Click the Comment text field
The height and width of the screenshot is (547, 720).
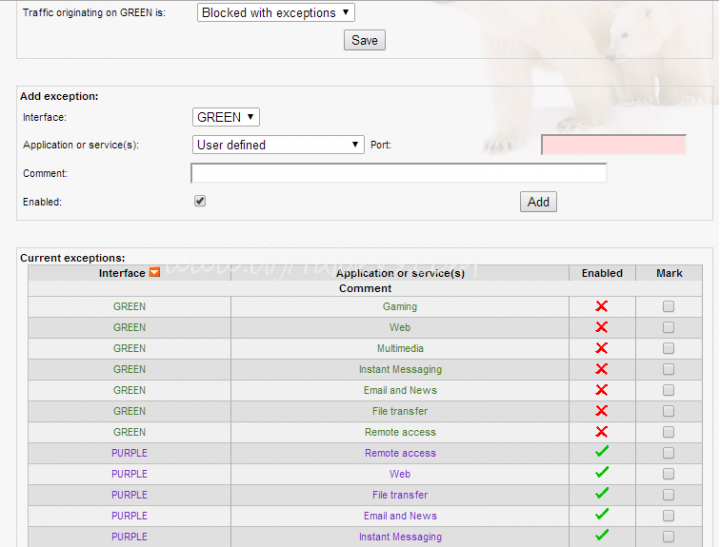398,173
